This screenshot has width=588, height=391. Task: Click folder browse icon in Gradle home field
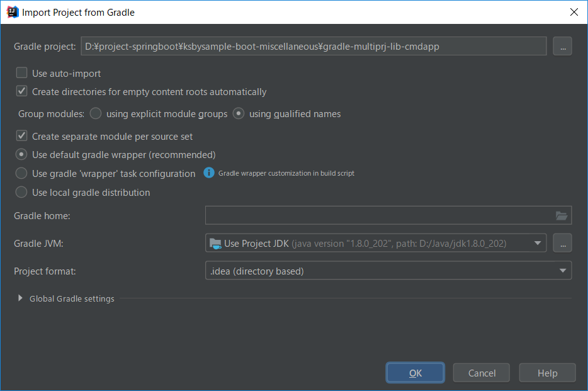pos(561,215)
